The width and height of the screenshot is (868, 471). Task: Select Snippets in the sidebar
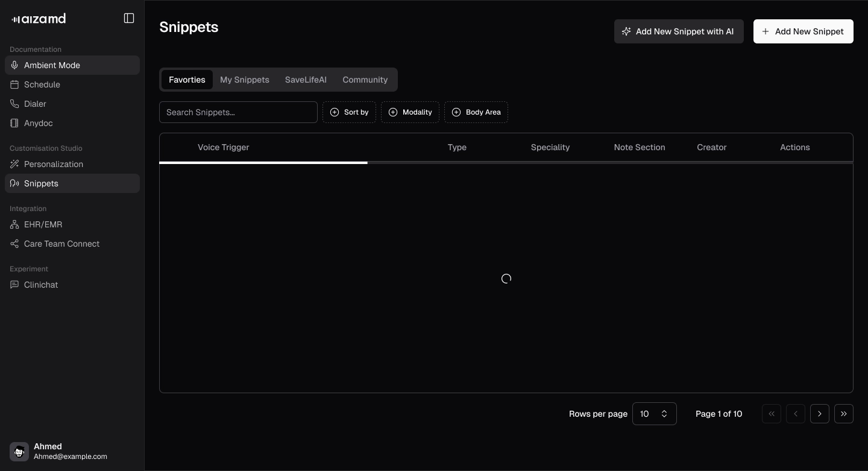tap(72, 183)
